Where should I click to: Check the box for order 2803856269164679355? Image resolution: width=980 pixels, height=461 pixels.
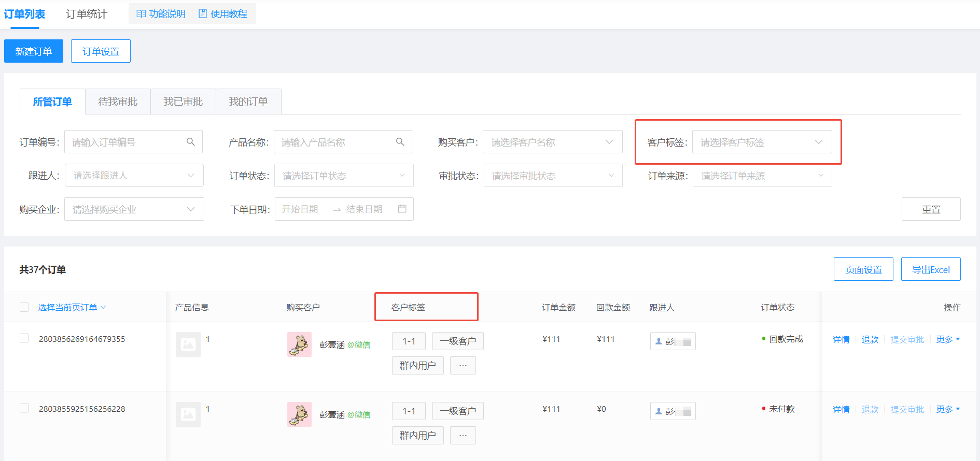click(24, 338)
